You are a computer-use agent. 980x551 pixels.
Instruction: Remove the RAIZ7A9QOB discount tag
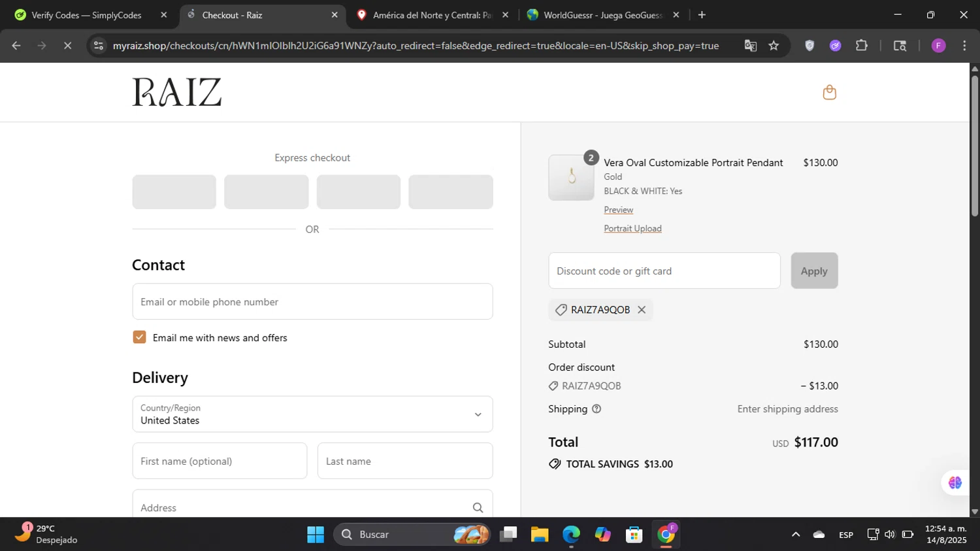(x=642, y=310)
